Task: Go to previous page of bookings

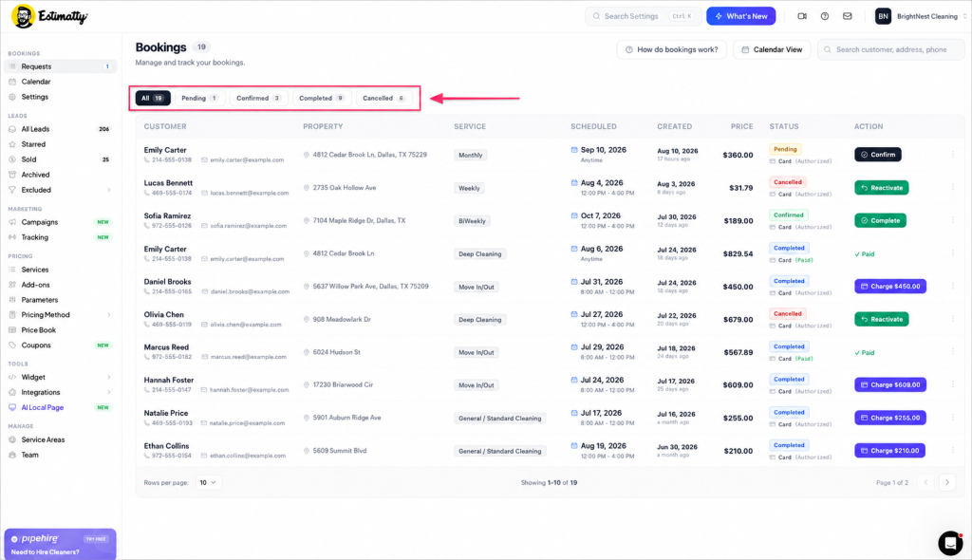Action: coord(925,482)
